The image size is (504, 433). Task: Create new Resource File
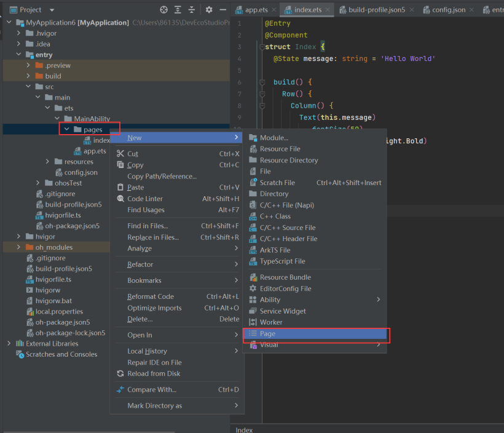click(x=315, y=149)
